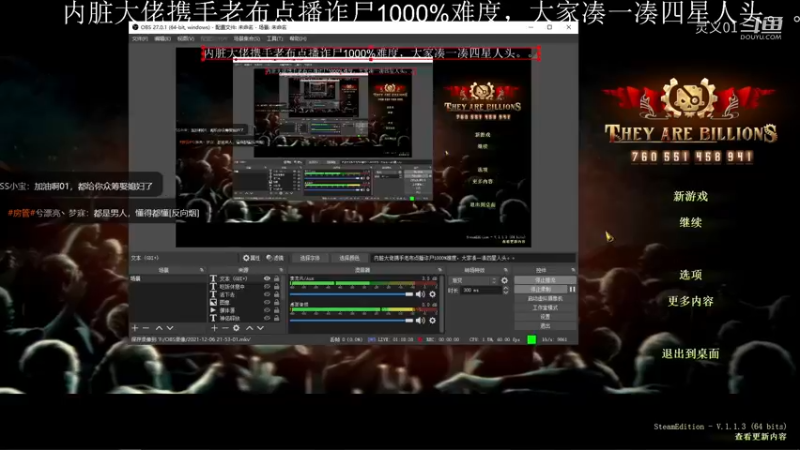Add a new scene with plus icon in Scenes panel
Screen dimensions: 800x450
point(135,328)
